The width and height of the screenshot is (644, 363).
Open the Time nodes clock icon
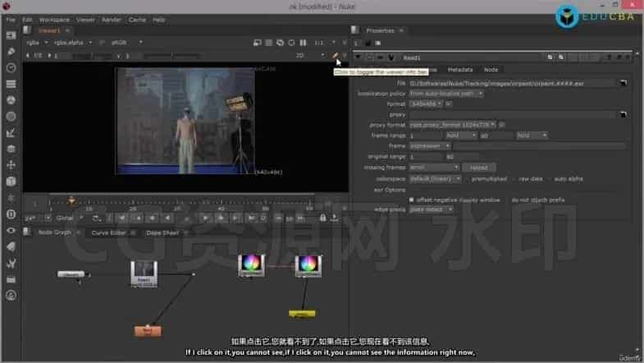pyautogui.click(x=11, y=68)
